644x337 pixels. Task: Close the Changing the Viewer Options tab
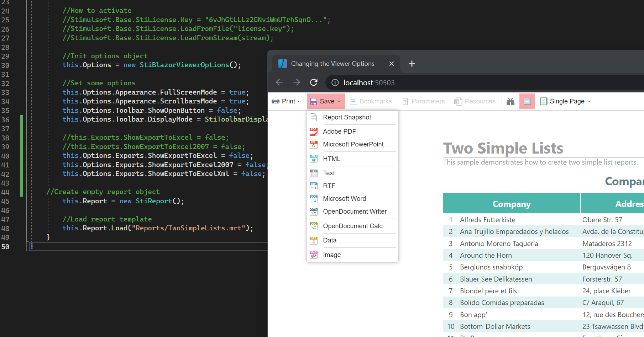(x=392, y=64)
